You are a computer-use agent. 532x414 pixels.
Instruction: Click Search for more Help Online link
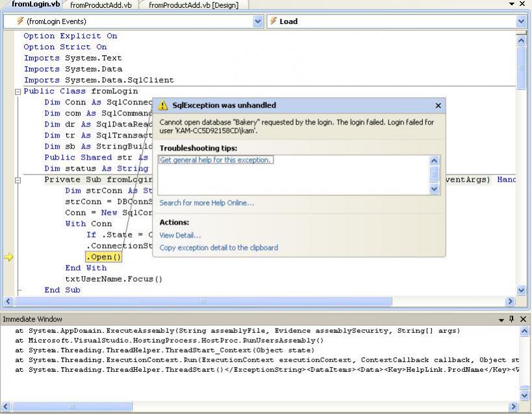(x=207, y=203)
